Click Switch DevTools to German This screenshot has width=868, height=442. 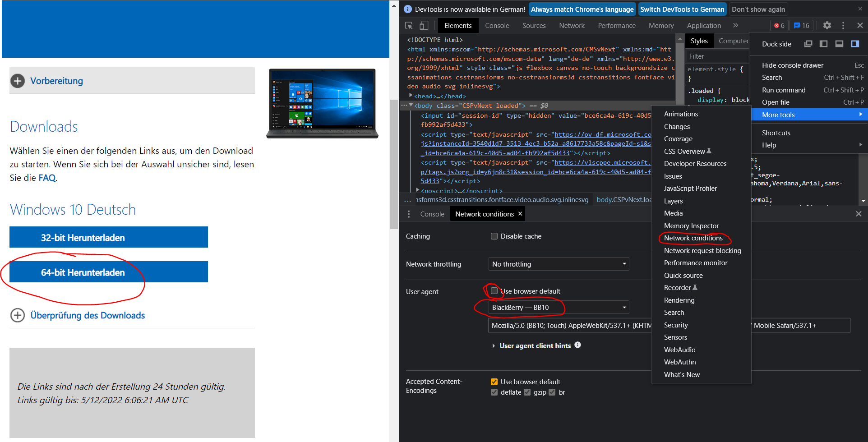(682, 9)
